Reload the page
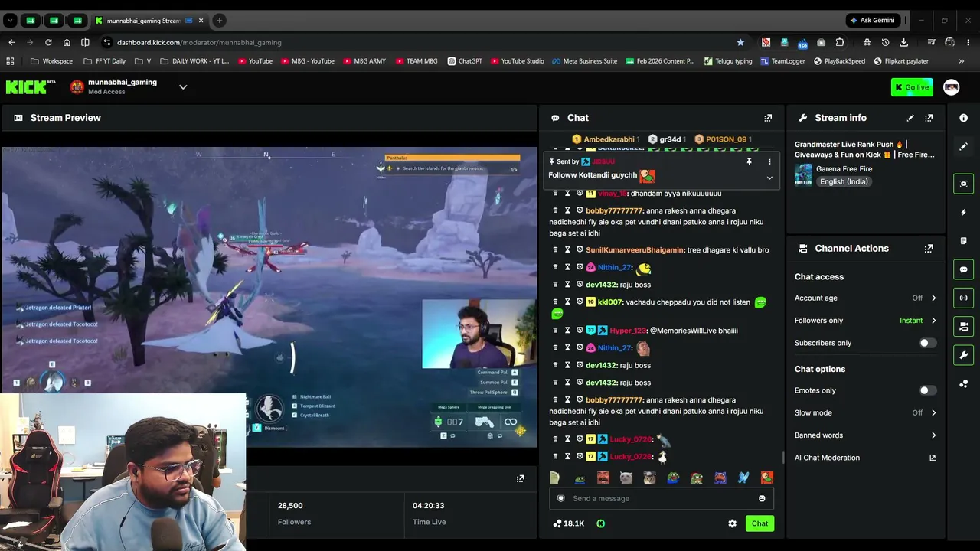Viewport: 980px width, 551px height. [x=48, y=43]
